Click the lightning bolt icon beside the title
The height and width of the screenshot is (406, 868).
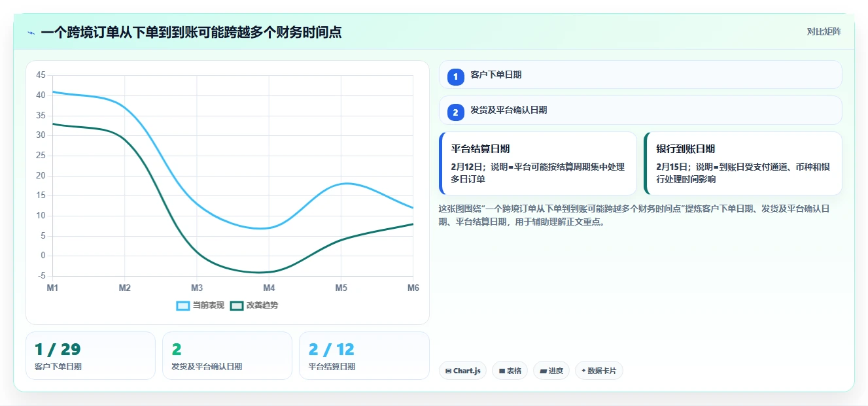point(31,33)
